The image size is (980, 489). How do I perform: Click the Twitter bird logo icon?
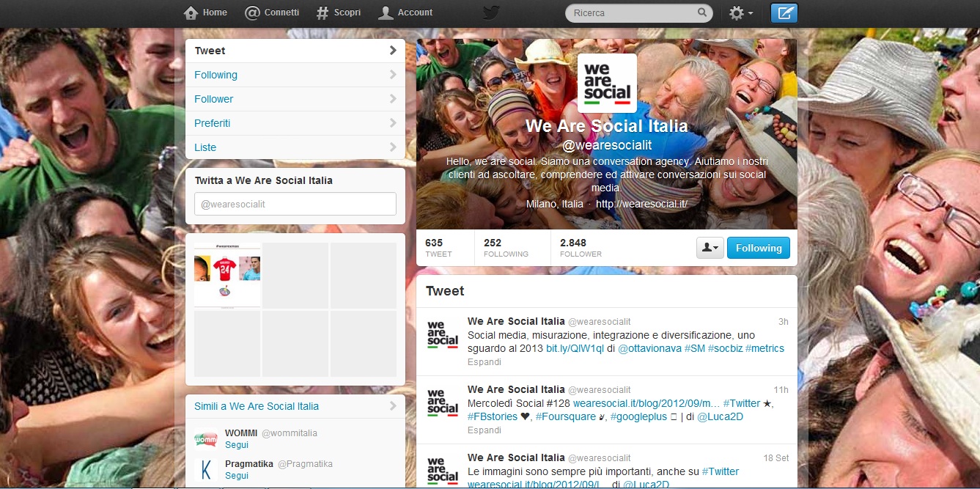click(x=491, y=12)
